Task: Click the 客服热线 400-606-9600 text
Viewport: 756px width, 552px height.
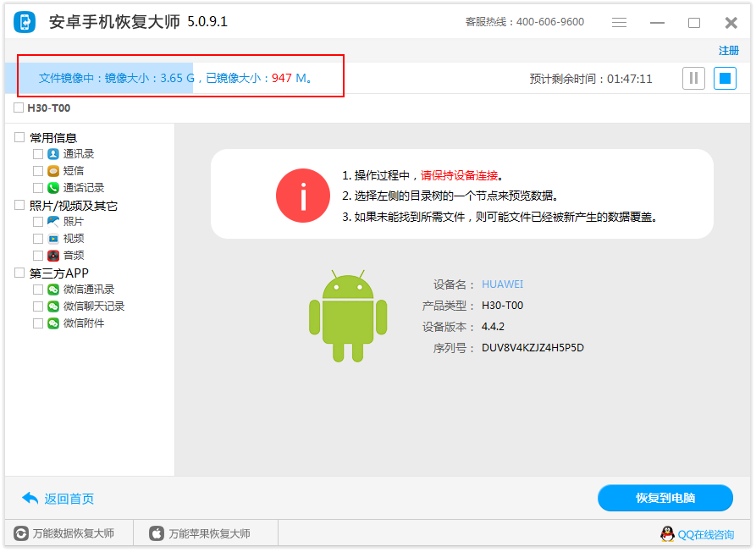Action: click(525, 22)
